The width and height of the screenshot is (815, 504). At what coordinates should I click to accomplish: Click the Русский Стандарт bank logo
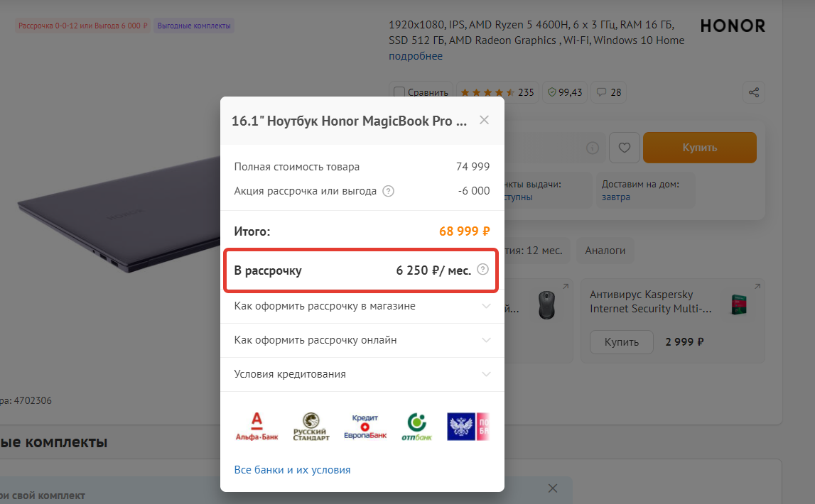pos(311,427)
